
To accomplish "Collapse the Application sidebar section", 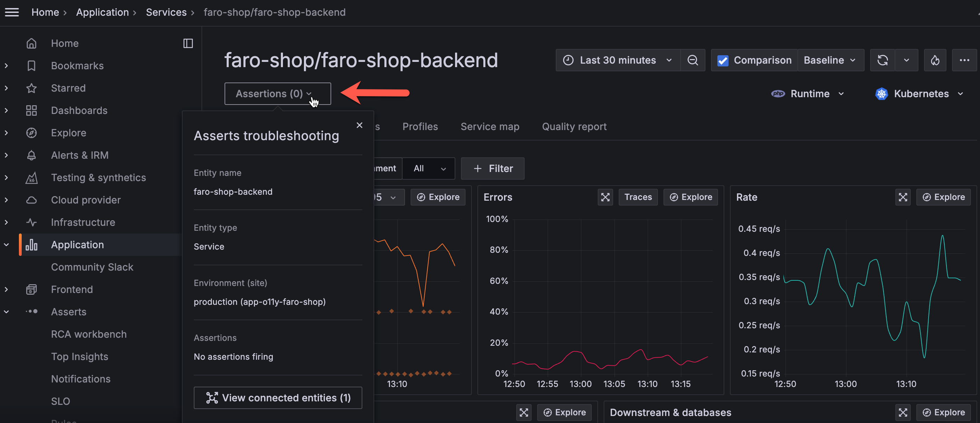I will tap(6, 245).
